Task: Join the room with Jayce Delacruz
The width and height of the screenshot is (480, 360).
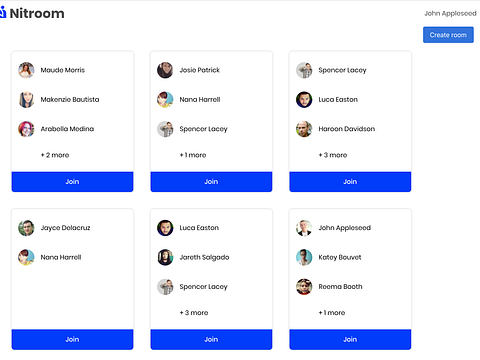Action: point(72,339)
